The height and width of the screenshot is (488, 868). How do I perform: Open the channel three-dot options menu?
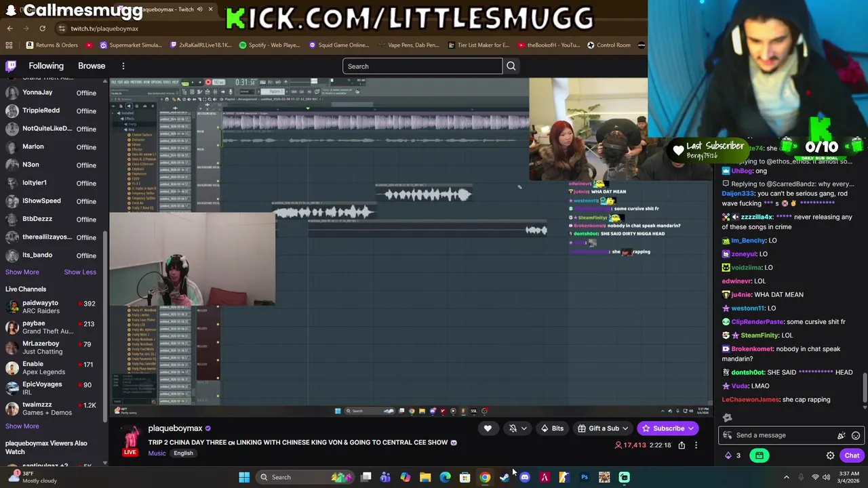696,445
